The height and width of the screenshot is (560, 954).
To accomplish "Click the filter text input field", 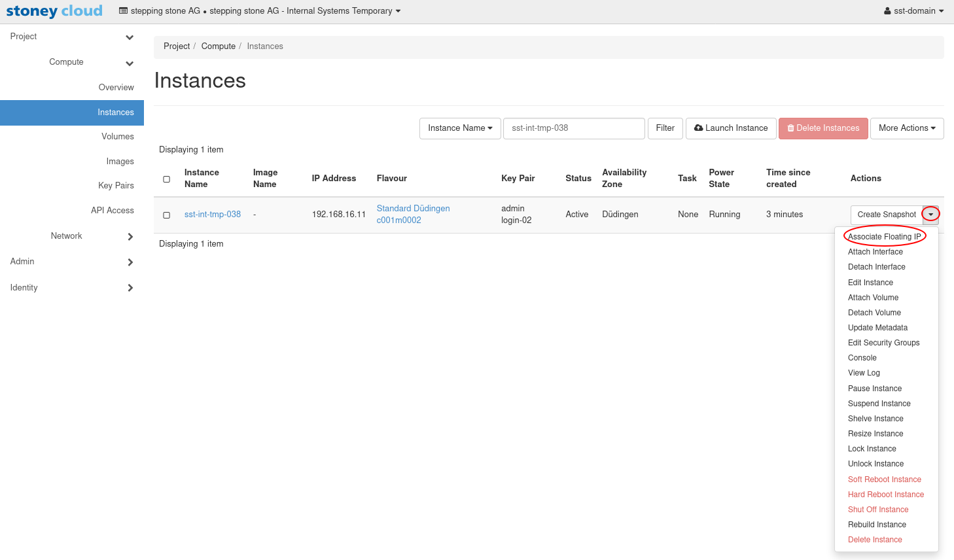I will coord(574,128).
